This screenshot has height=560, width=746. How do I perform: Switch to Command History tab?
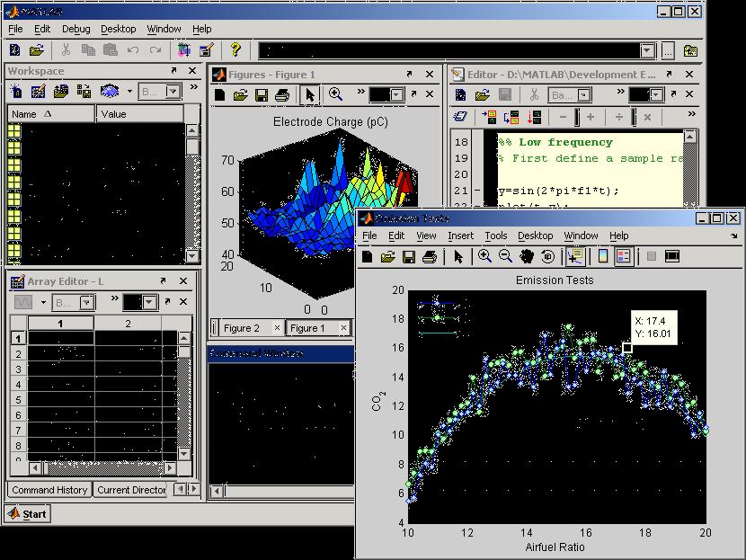(49, 490)
